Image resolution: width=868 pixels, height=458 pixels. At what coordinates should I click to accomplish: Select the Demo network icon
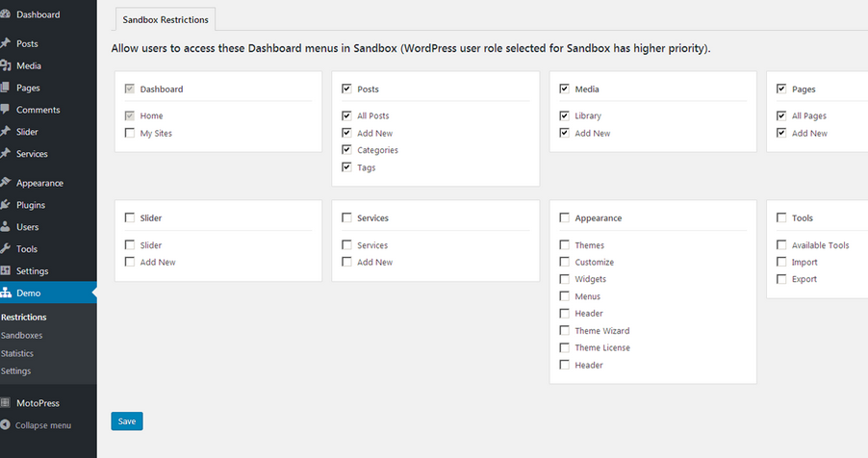[6, 293]
